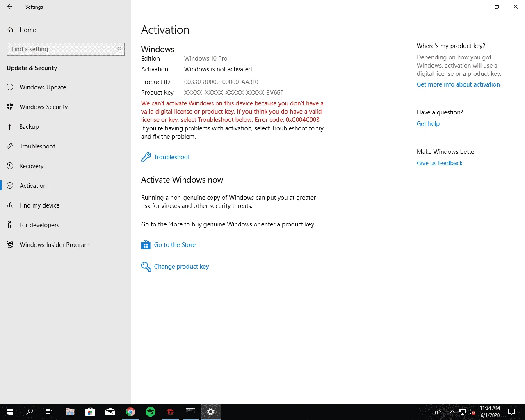525x420 pixels.
Task: Click the 'Make Windows better' heading
Action: coord(446,152)
